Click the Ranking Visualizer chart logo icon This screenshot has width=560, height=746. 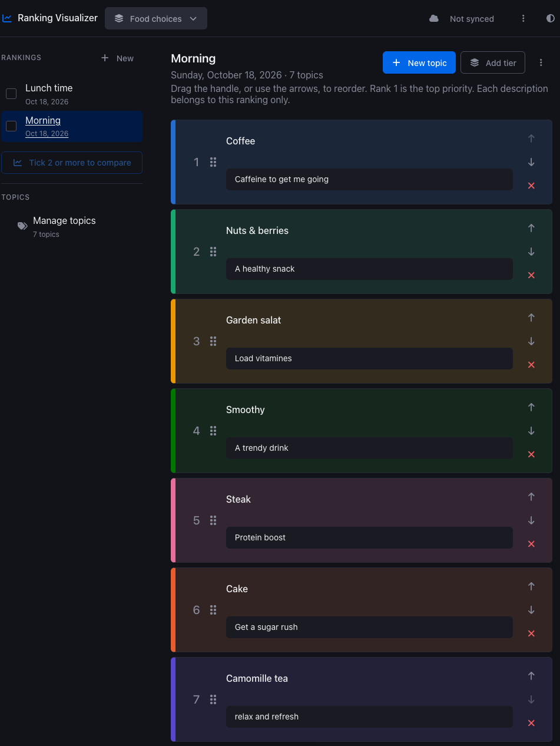tap(6, 18)
